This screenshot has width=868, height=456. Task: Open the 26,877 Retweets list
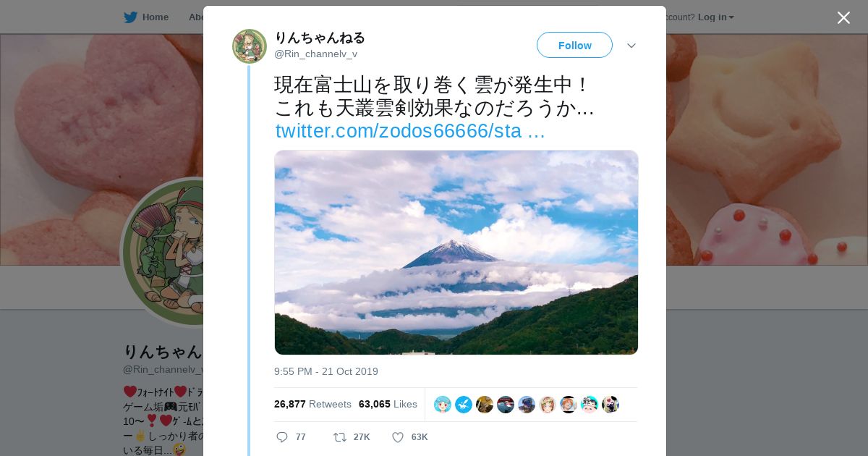312,404
